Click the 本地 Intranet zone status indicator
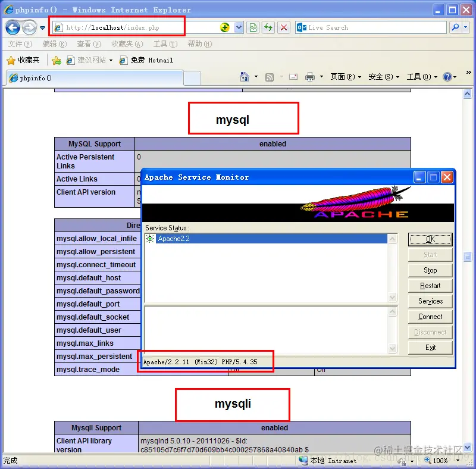This screenshot has width=476, height=469. (328, 461)
